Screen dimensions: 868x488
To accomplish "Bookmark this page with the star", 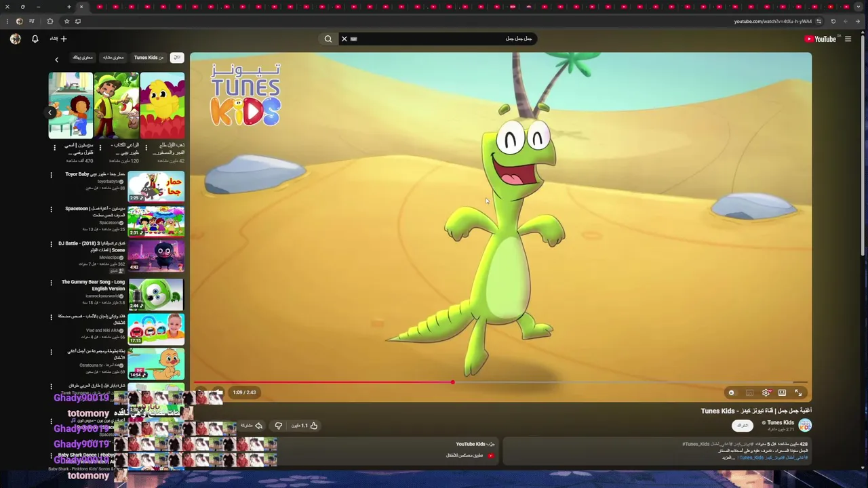I will click(66, 21).
